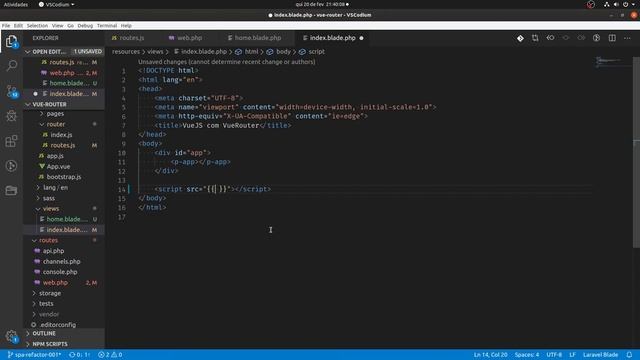The width and height of the screenshot is (640, 360).
Task: Open console.php in routes folder
Action: [x=60, y=272]
